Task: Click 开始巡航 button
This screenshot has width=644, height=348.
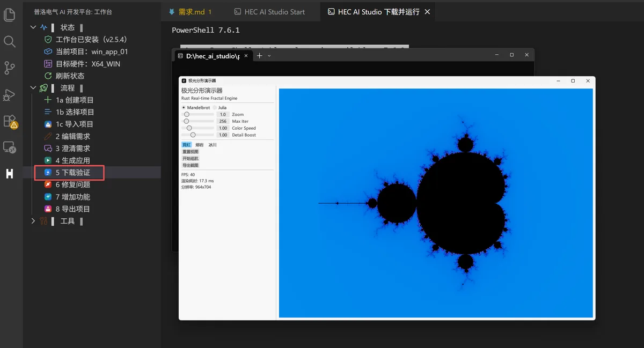Action: (x=191, y=159)
